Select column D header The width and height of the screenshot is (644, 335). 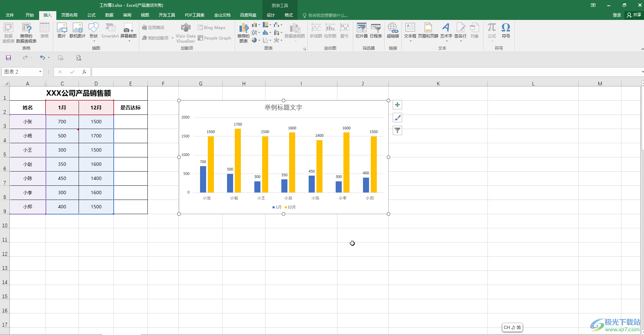[x=96, y=83]
